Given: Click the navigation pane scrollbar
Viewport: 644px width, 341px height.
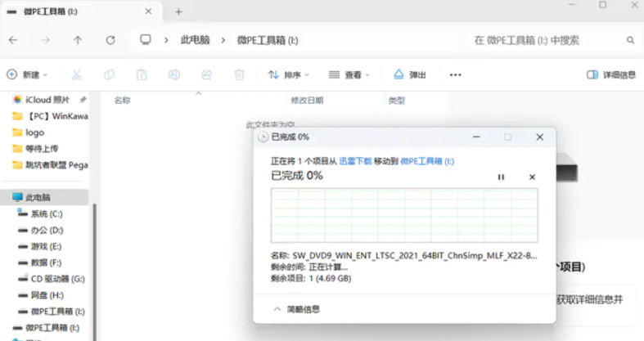Looking at the screenshot, I should click(x=94, y=271).
